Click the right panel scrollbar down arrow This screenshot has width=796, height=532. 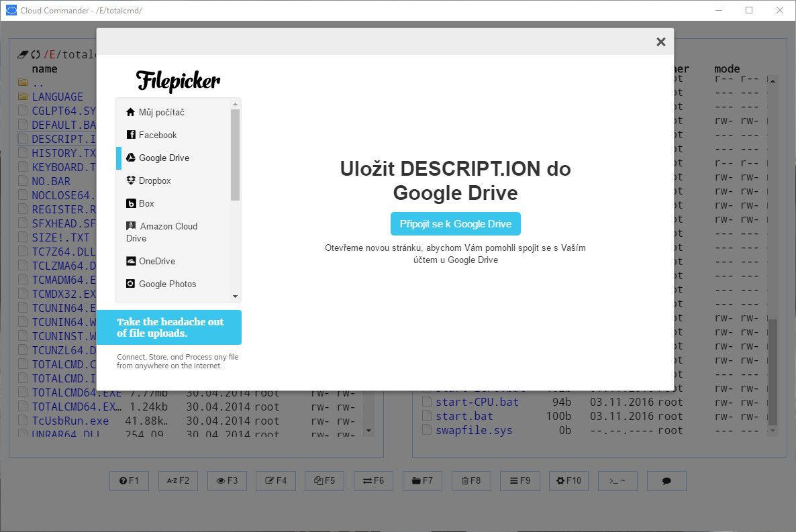[x=773, y=431]
